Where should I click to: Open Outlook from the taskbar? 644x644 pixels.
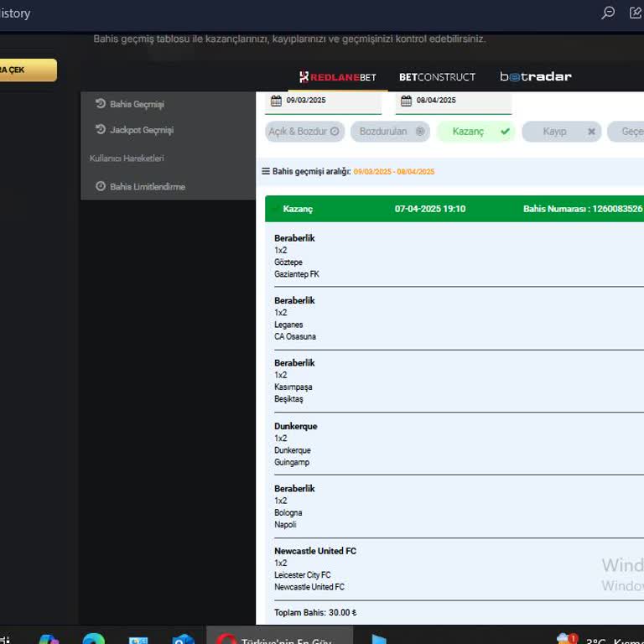pyautogui.click(x=183, y=639)
